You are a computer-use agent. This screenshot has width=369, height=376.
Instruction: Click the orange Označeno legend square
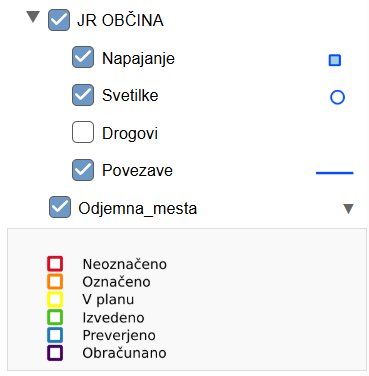[55, 281]
